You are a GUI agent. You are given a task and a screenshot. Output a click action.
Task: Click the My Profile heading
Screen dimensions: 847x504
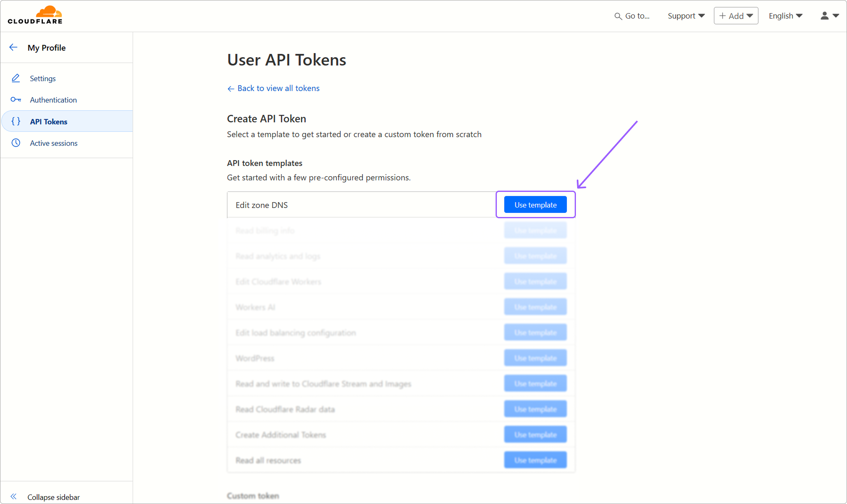pyautogui.click(x=47, y=48)
